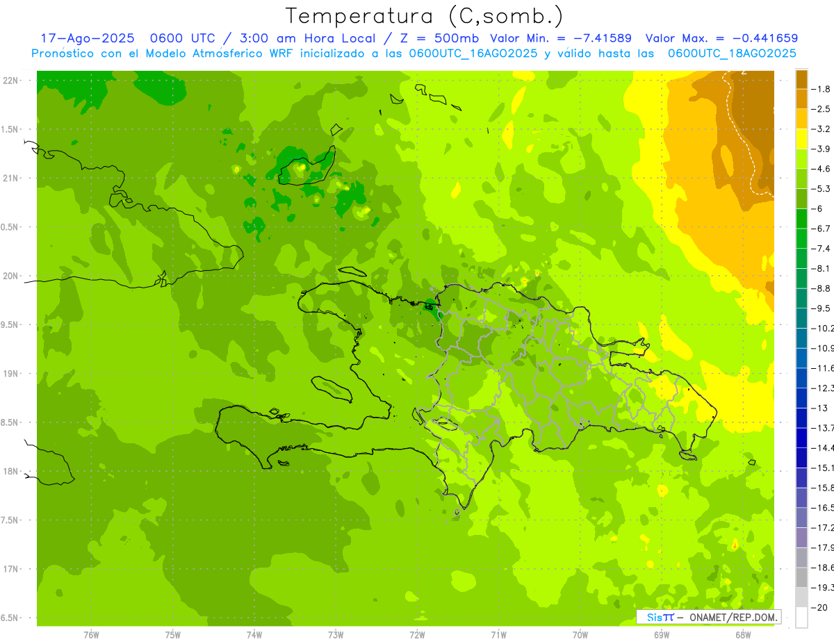834x644 pixels.
Task: Click the '19N' latitude label
Action: click(10, 374)
